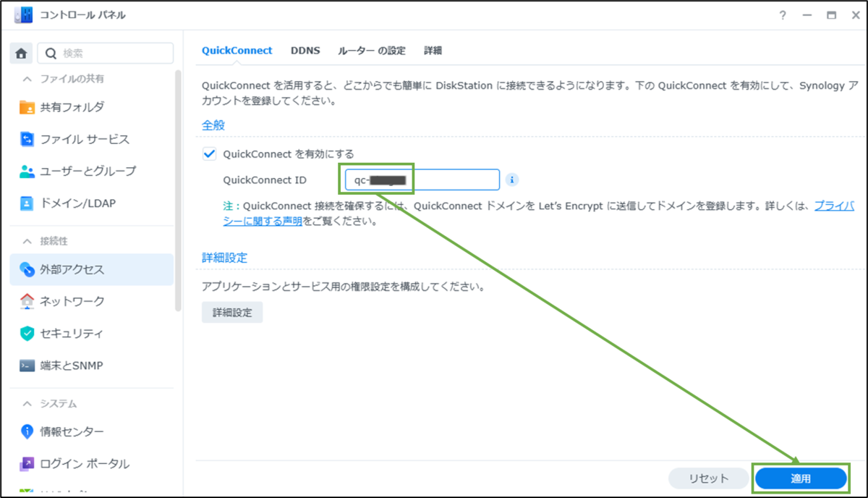Select ネットワーク in the sidebar

click(x=92, y=301)
